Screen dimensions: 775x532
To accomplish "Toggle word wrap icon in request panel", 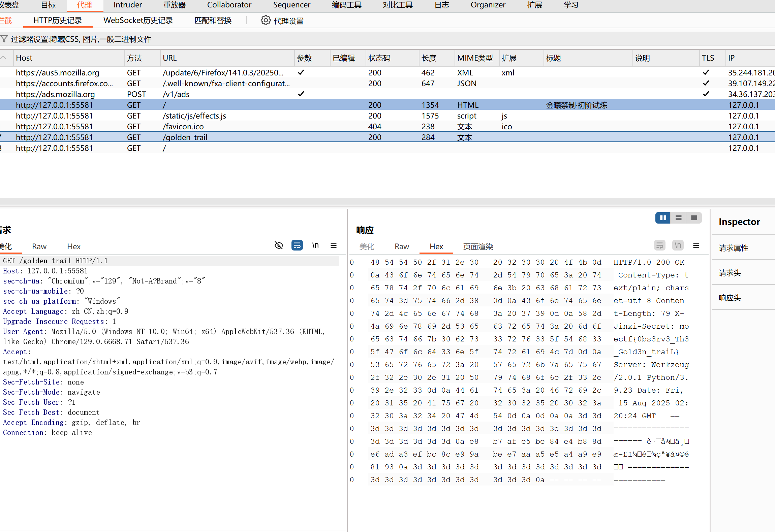I will point(297,245).
